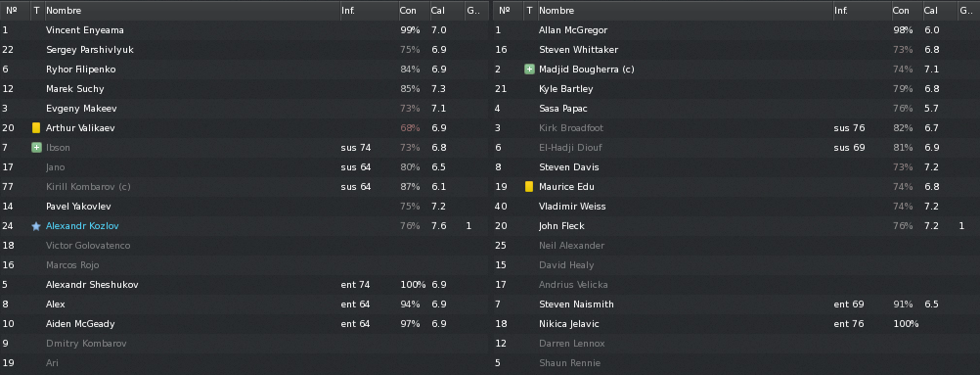Select the highlighted player Alexandr Kozlov

point(245,226)
